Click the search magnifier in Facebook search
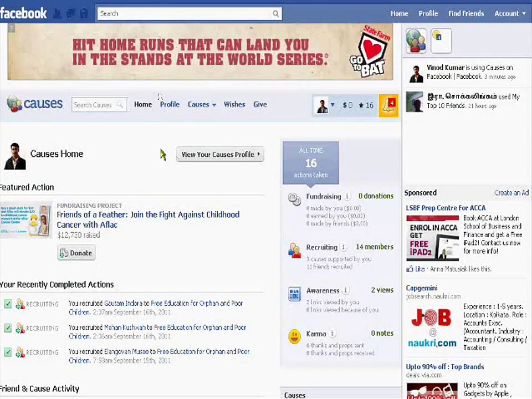Viewport: 532px width, 399px height. tap(276, 13)
